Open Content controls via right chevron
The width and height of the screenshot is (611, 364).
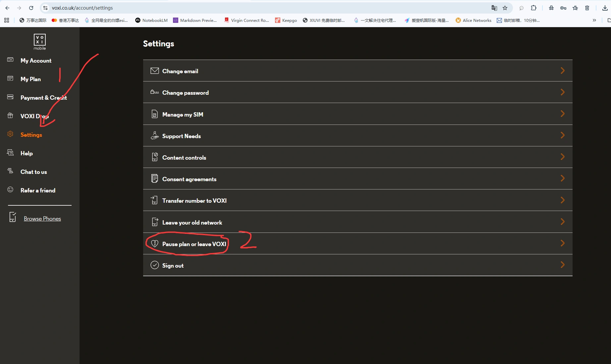(562, 157)
